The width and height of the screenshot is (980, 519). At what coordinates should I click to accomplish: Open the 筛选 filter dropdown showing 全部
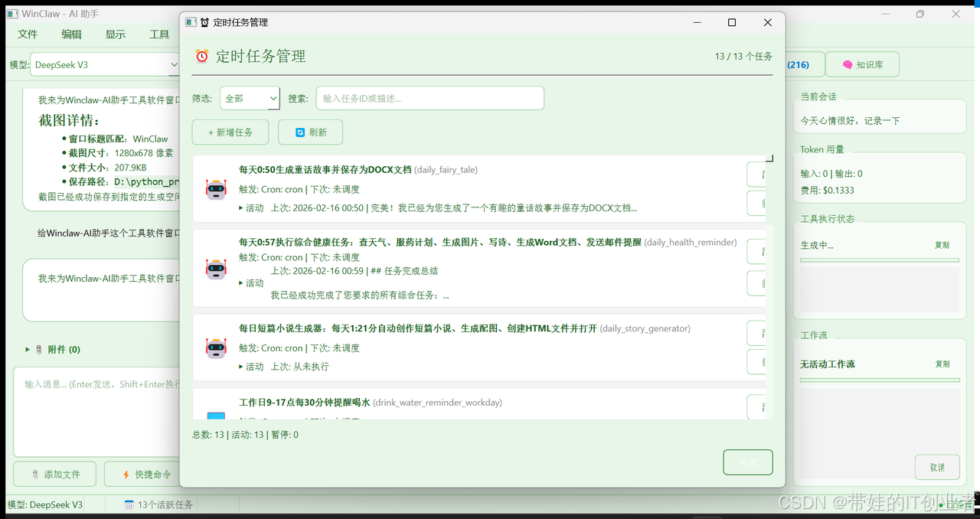point(250,98)
